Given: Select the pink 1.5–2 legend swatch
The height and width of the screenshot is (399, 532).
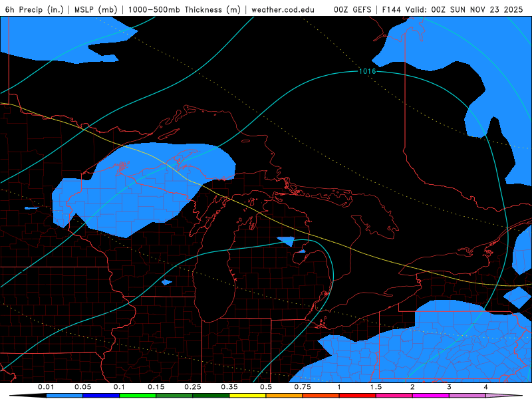Looking at the screenshot, I should click(x=394, y=396).
